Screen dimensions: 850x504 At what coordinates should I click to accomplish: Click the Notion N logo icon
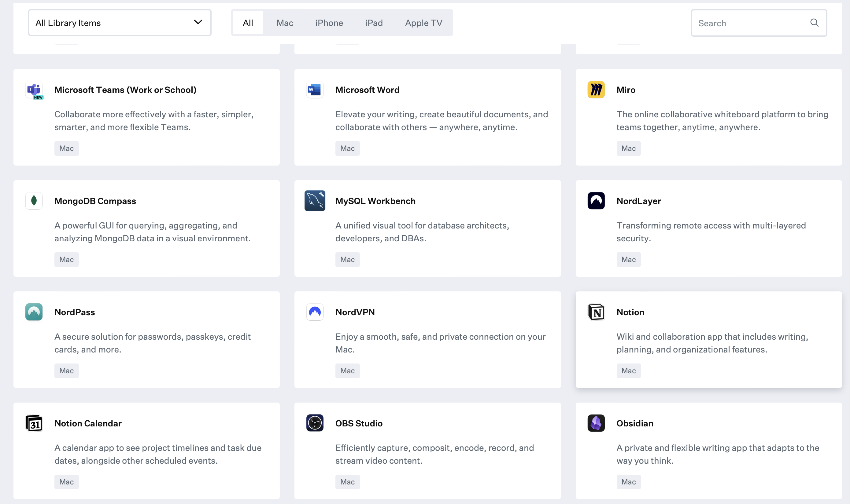click(x=596, y=312)
